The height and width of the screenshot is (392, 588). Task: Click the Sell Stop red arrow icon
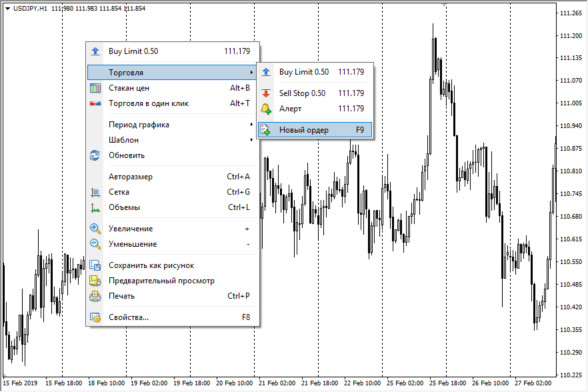click(266, 93)
